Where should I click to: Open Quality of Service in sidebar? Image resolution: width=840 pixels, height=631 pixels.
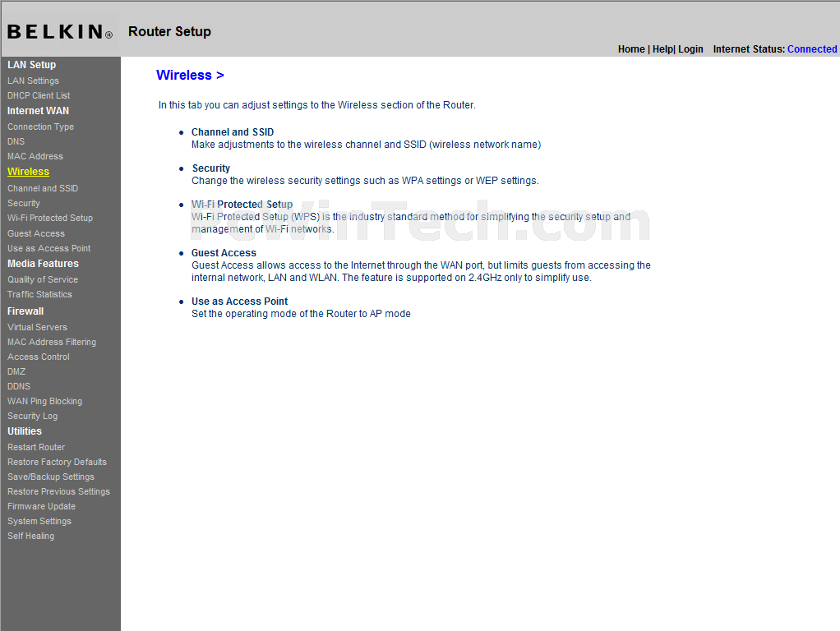pyautogui.click(x=42, y=279)
